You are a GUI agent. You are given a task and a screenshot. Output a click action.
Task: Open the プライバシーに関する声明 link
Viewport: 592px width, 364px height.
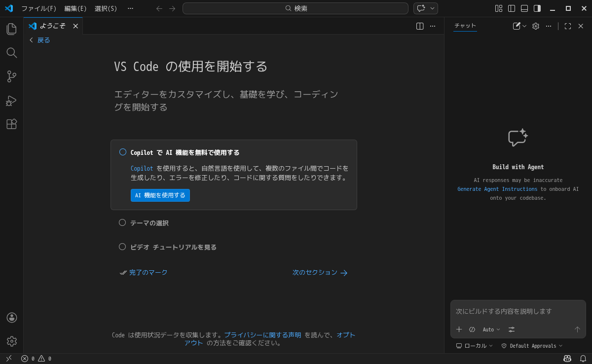click(x=262, y=335)
